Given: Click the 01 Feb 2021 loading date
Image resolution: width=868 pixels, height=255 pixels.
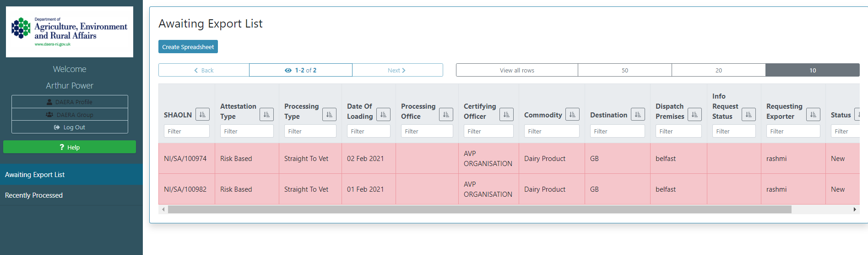Looking at the screenshot, I should (x=365, y=189).
